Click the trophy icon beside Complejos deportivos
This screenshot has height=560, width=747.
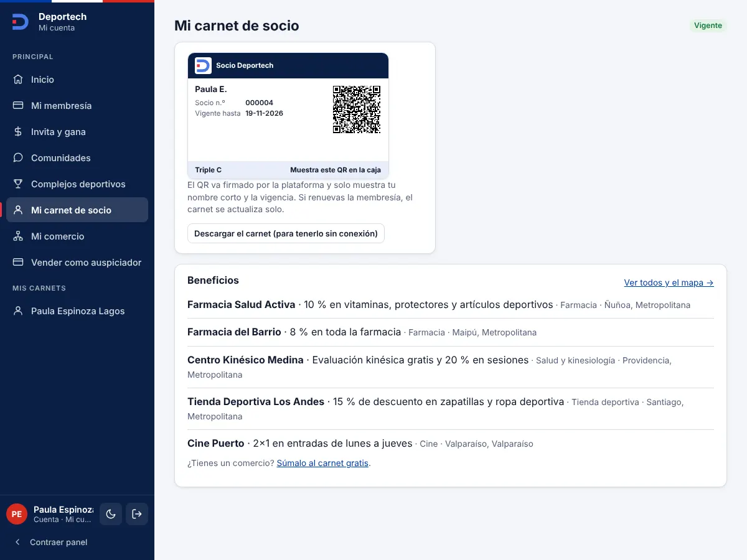(x=18, y=184)
